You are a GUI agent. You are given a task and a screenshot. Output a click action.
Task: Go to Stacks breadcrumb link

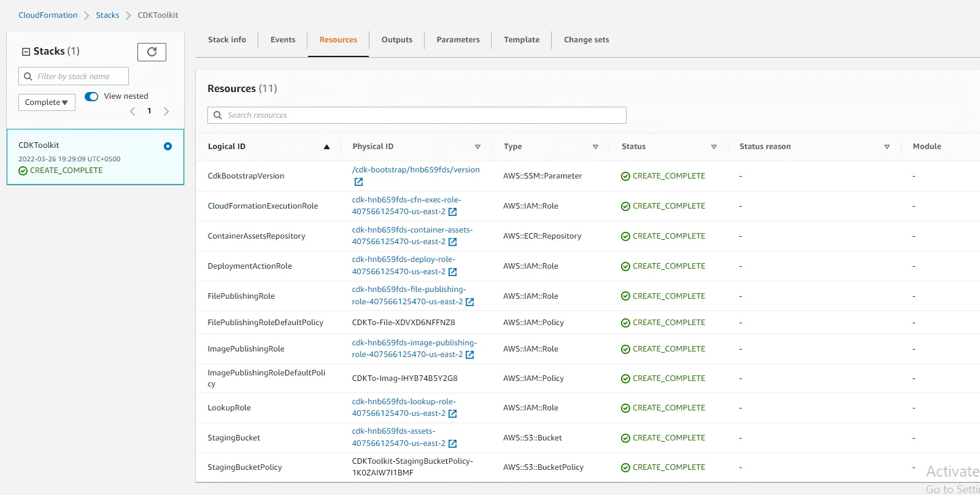(x=107, y=15)
